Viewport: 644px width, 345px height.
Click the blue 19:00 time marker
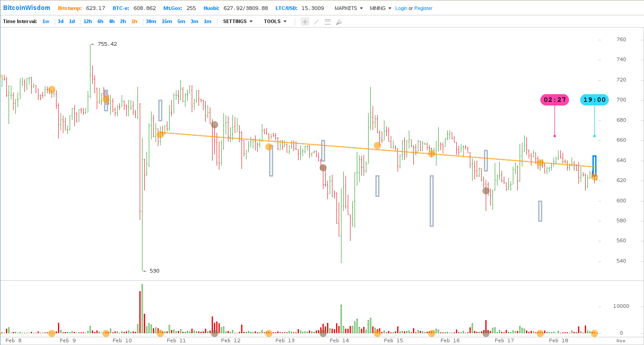[x=594, y=100]
